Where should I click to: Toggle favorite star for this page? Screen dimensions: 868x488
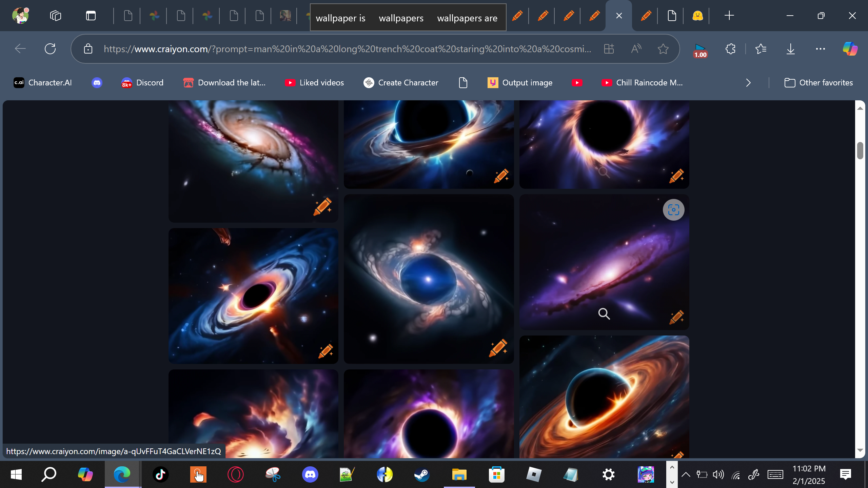point(663,49)
